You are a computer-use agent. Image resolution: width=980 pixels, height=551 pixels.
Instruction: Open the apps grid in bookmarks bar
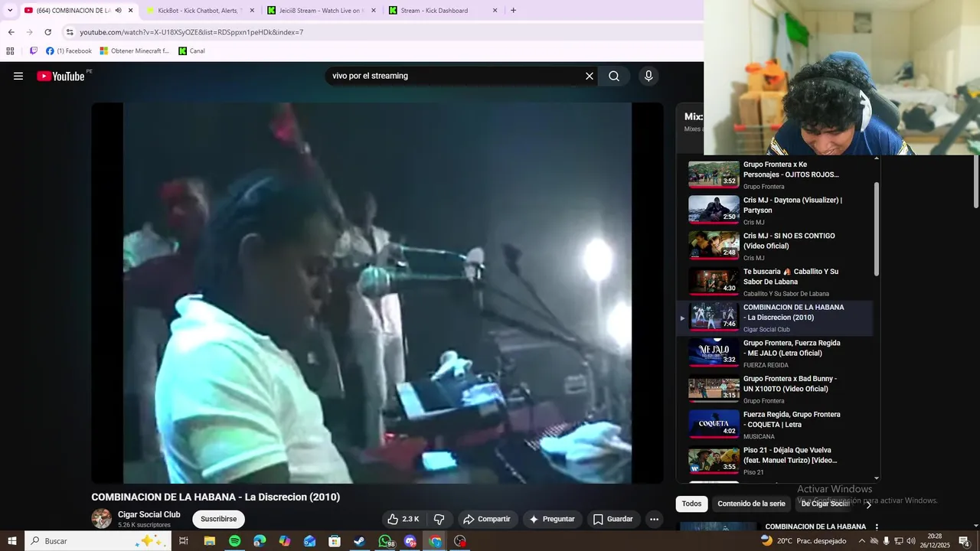pyautogui.click(x=10, y=51)
